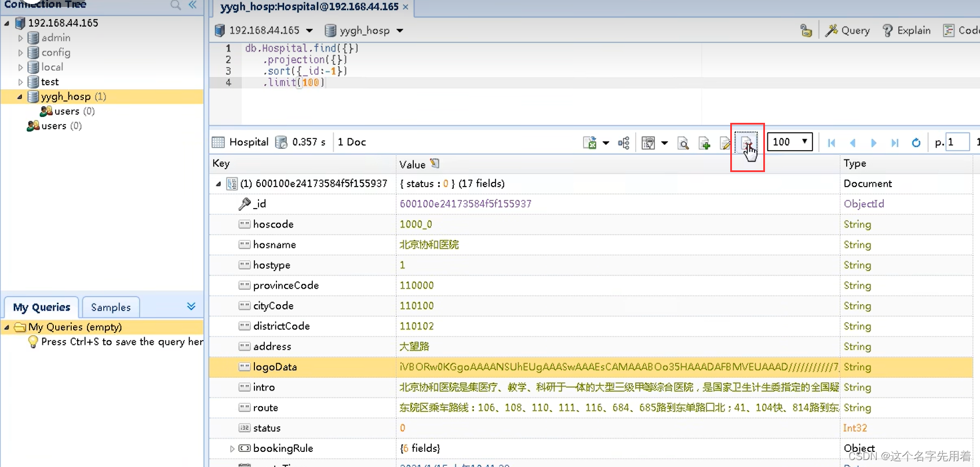Select the admin database
The image size is (980, 467).
56,38
